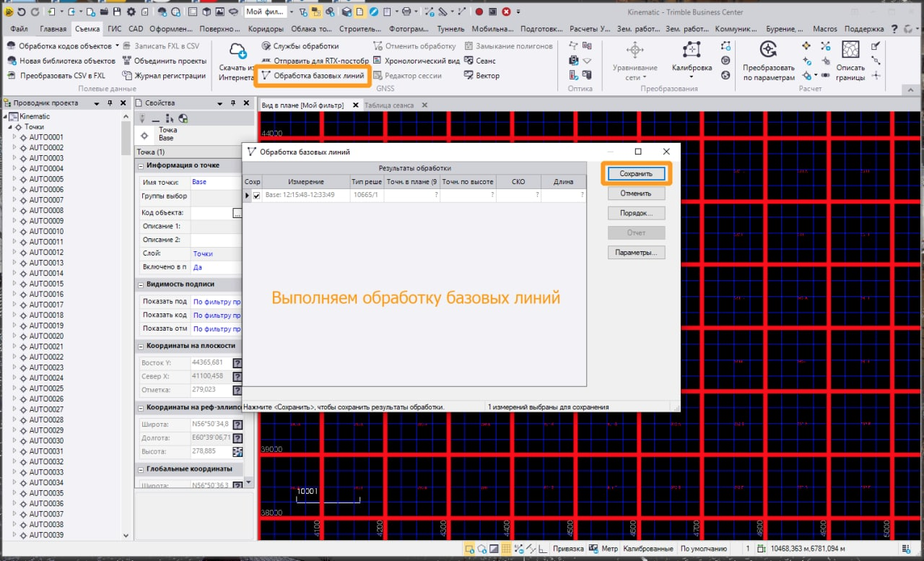The height and width of the screenshot is (561, 924).
Task: Open the Таблица сеанса tab
Action: coord(389,105)
